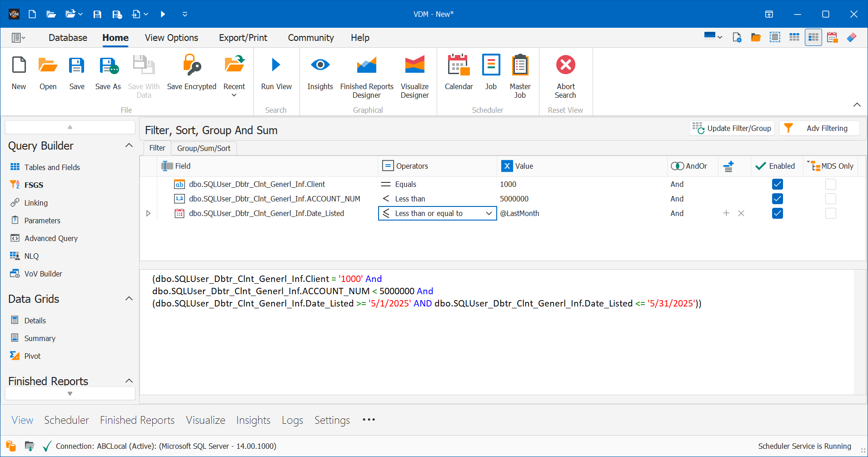This screenshot has height=457, width=868.
Task: Expand the Date_Listed row arrow
Action: (x=148, y=213)
